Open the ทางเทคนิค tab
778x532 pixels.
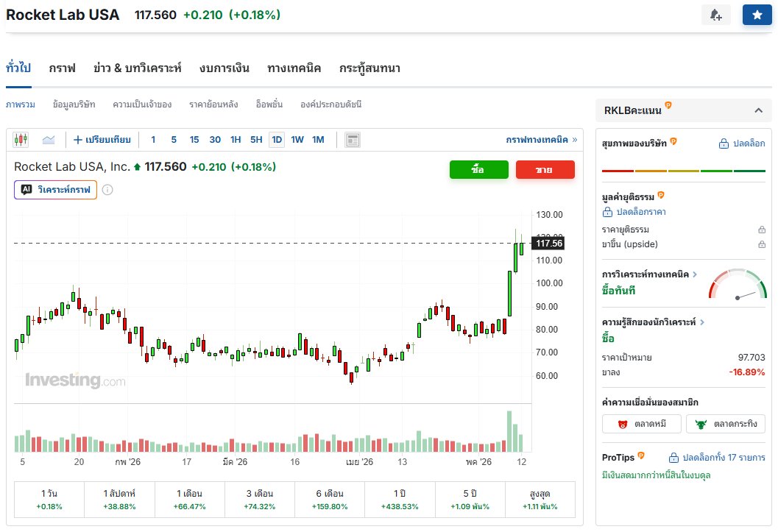pos(294,68)
